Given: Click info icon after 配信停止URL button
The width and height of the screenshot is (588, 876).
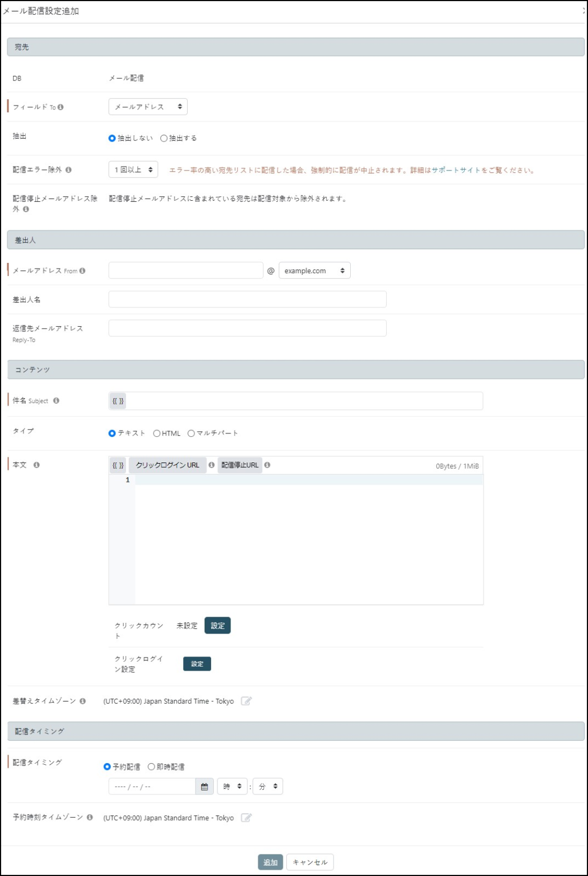Looking at the screenshot, I should pyautogui.click(x=267, y=465).
